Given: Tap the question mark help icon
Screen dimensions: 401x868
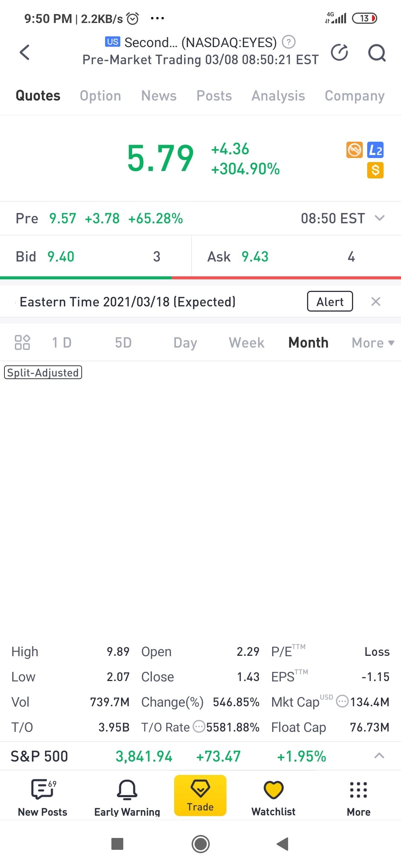Looking at the screenshot, I should coord(288,42).
